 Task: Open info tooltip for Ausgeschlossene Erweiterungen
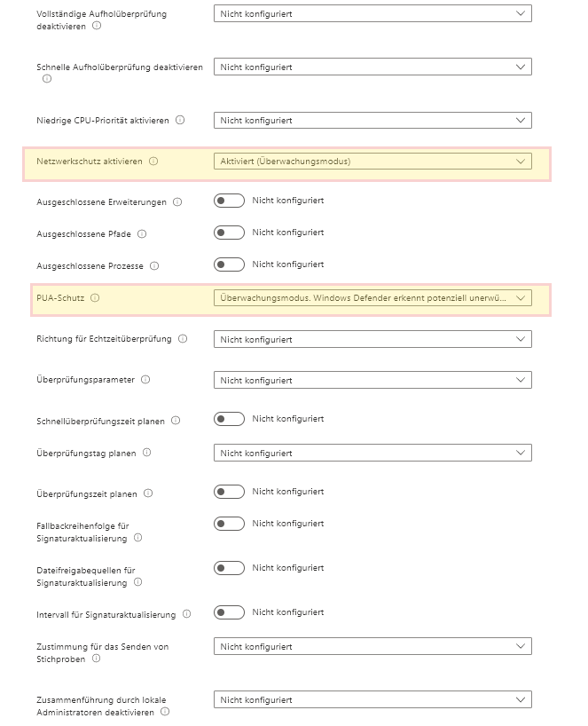click(177, 202)
